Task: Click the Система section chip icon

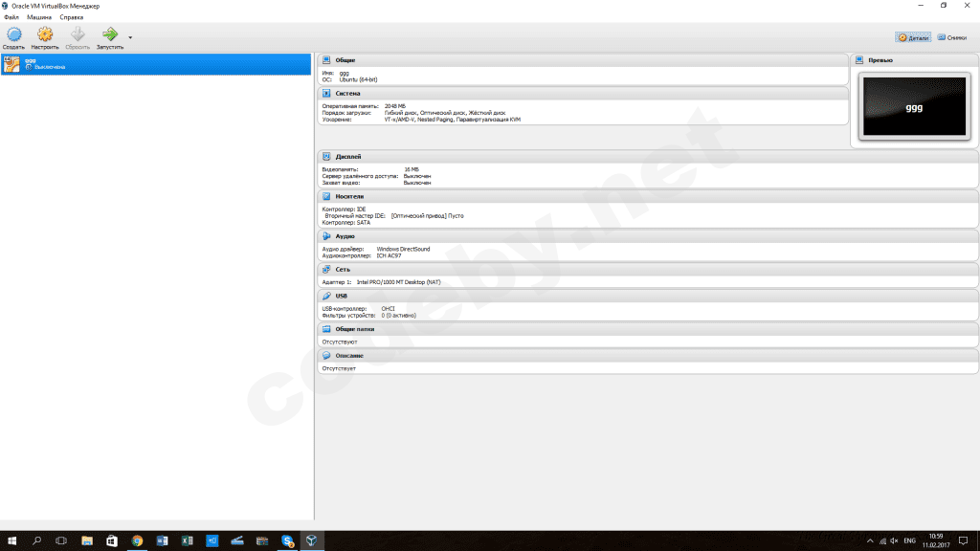Action: [326, 93]
